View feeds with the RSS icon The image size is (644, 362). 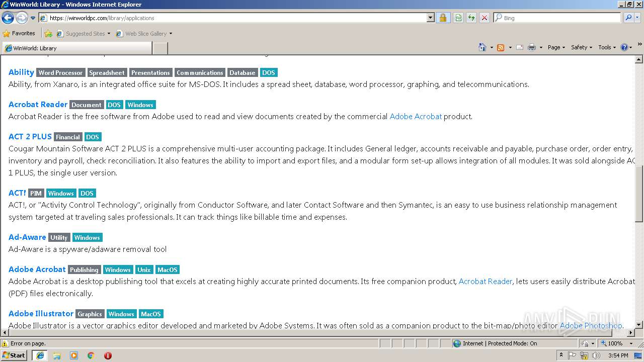pyautogui.click(x=501, y=47)
